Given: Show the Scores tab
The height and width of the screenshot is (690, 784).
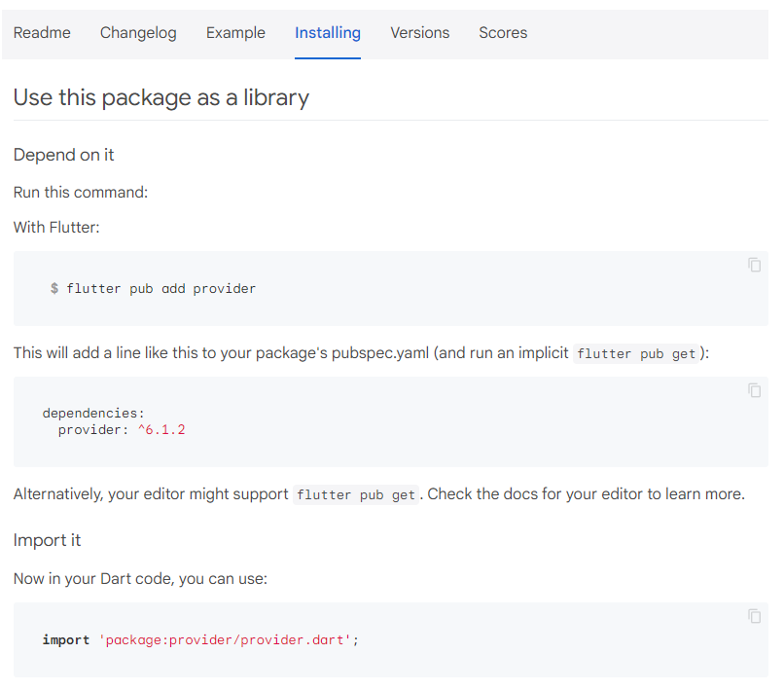Looking at the screenshot, I should 503,33.
